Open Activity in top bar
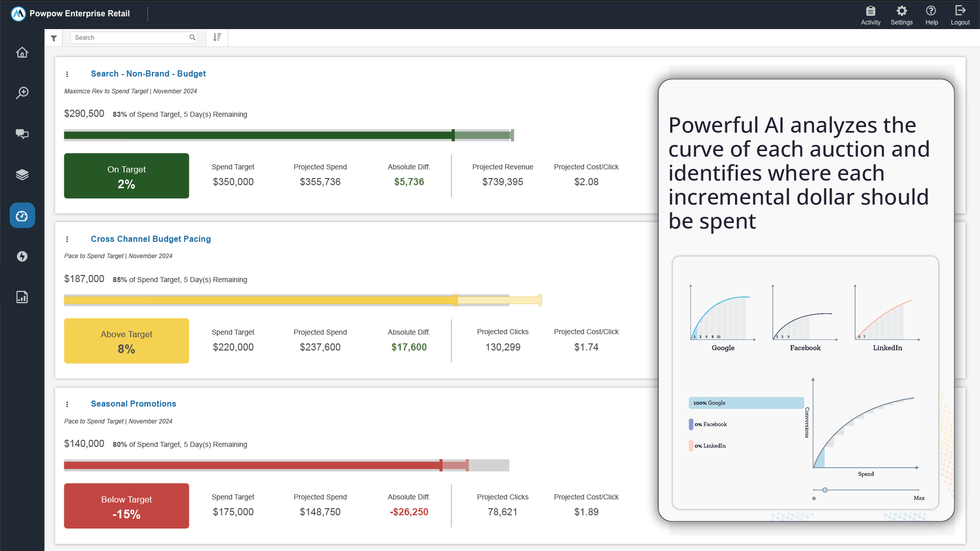Viewport: 980px width, 551px height. 870,15
